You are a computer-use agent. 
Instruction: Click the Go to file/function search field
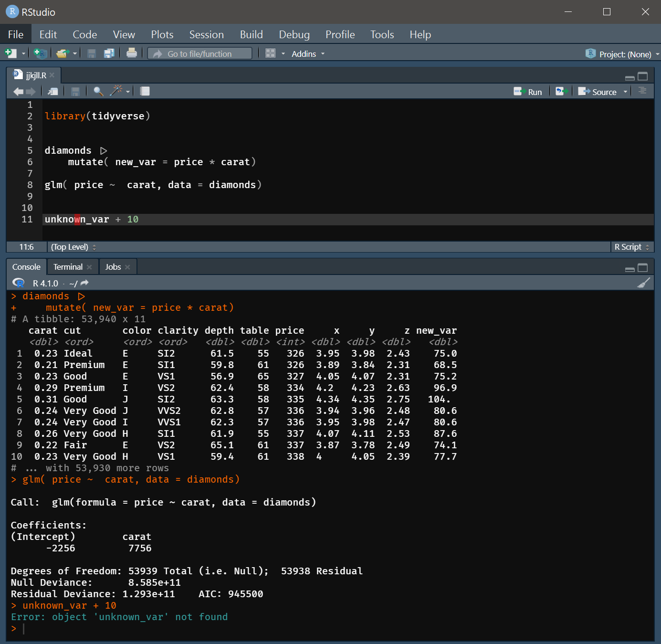pyautogui.click(x=199, y=53)
